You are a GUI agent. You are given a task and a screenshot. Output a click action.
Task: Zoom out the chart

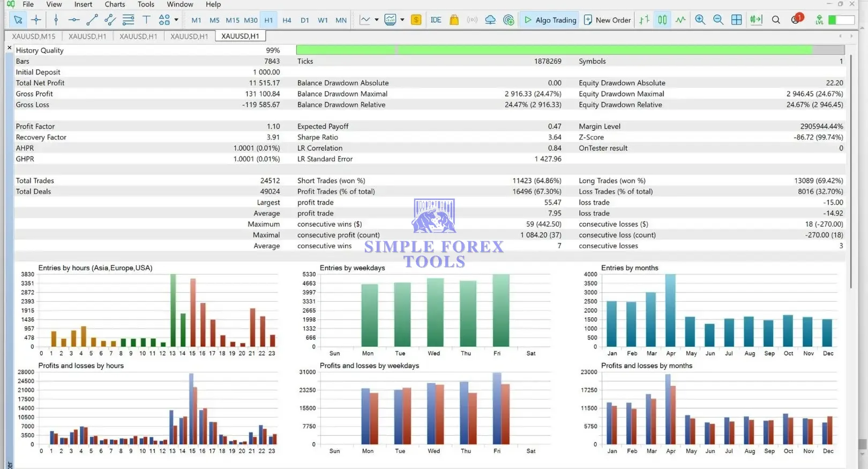[x=718, y=20]
